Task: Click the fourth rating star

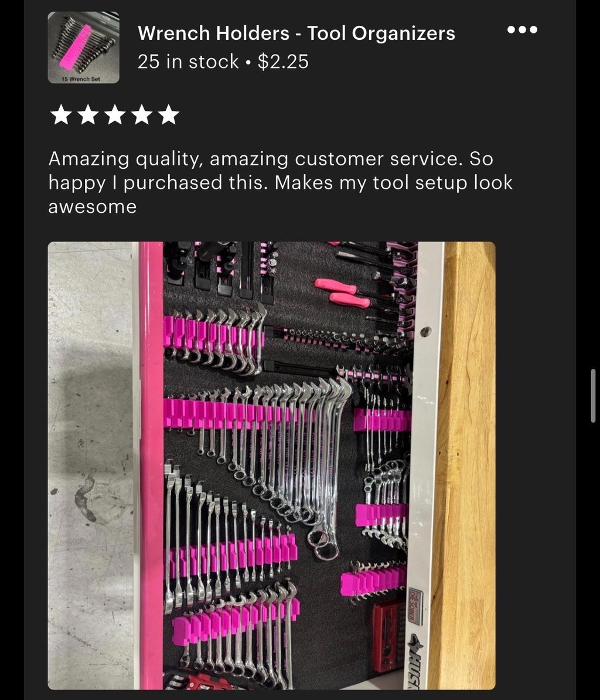Action: pyautogui.click(x=142, y=115)
